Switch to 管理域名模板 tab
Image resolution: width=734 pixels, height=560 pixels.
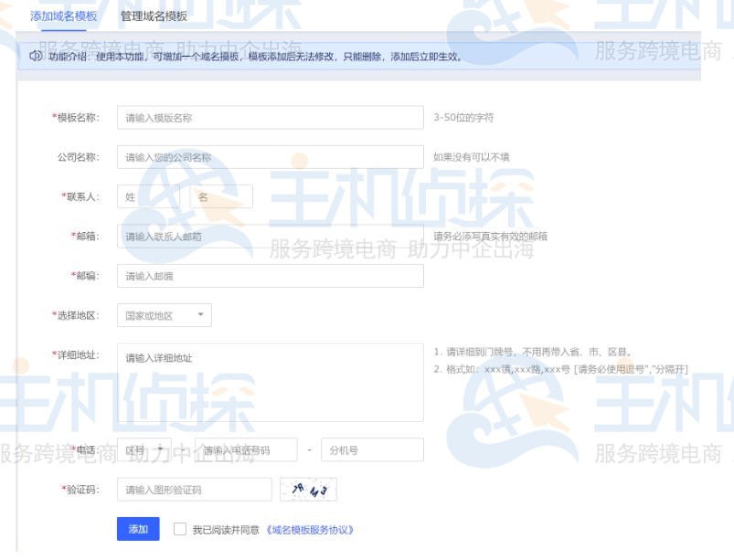pos(154,16)
